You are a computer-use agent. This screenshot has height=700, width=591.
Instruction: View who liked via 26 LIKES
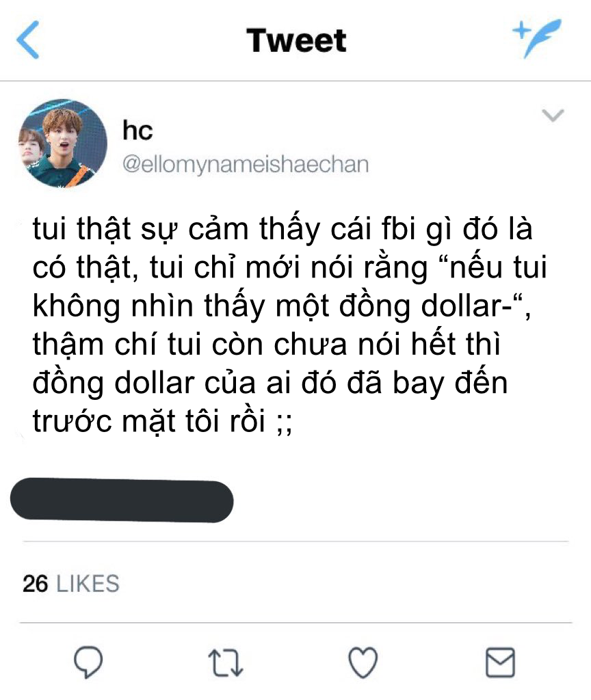click(71, 584)
